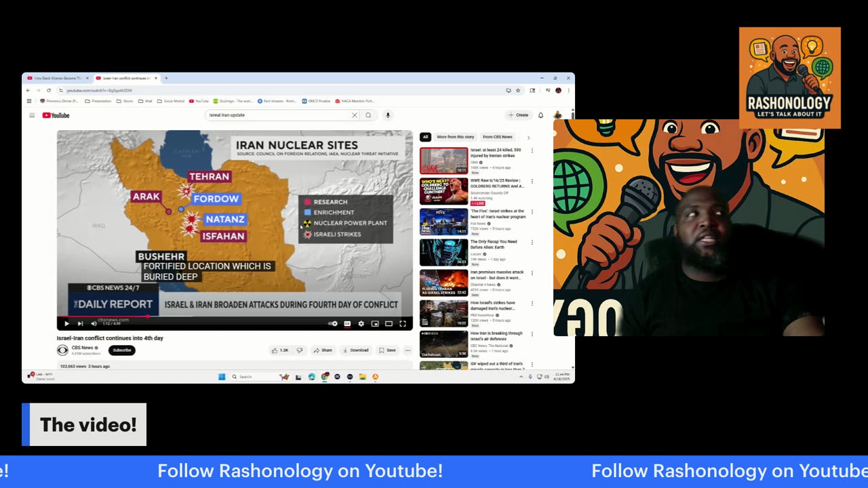Play the CBS News video
Viewport: 868px width, 488px height.
(66, 324)
